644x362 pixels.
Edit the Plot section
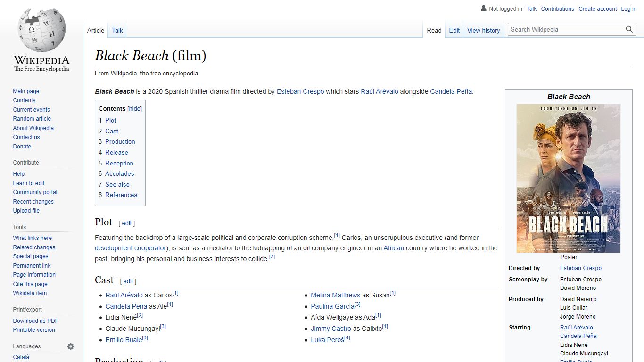click(127, 223)
